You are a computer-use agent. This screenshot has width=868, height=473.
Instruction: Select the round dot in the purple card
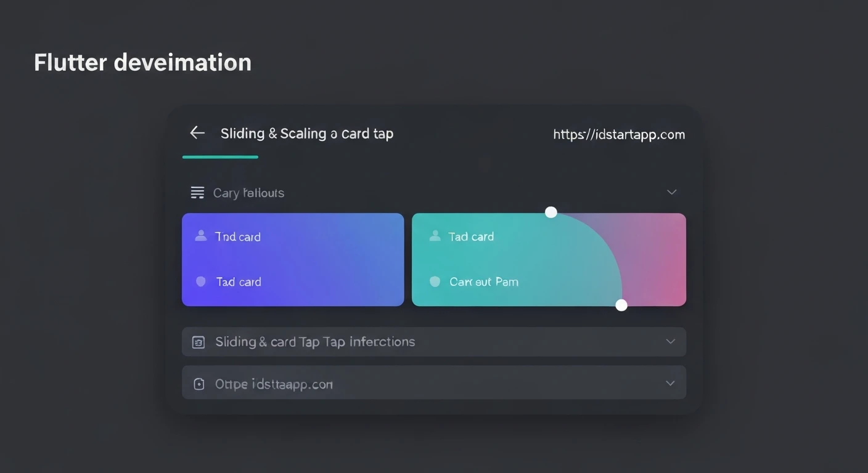point(200,281)
